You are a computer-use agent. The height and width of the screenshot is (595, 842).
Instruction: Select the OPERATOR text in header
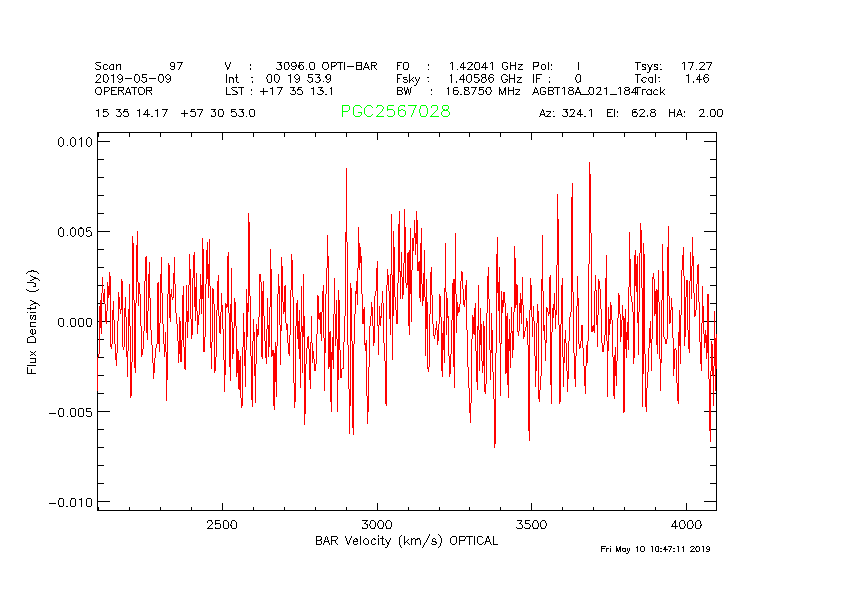tap(124, 91)
